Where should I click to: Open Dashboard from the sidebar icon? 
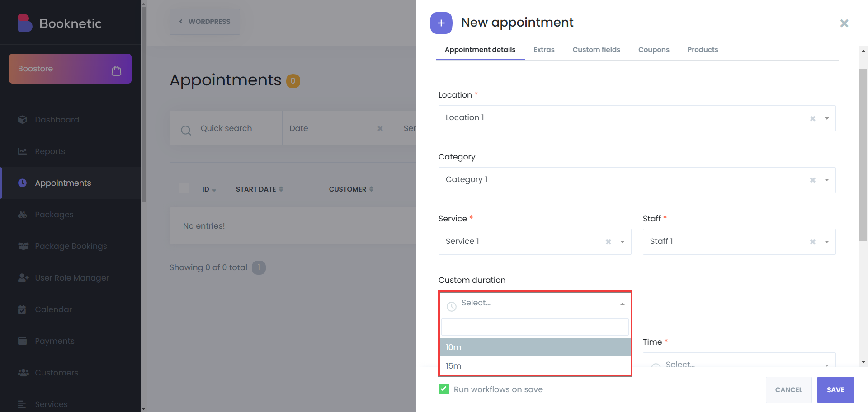point(23,120)
